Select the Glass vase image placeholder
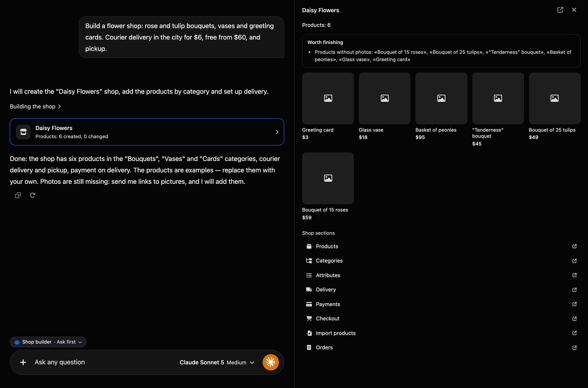588x388 pixels. point(385,98)
